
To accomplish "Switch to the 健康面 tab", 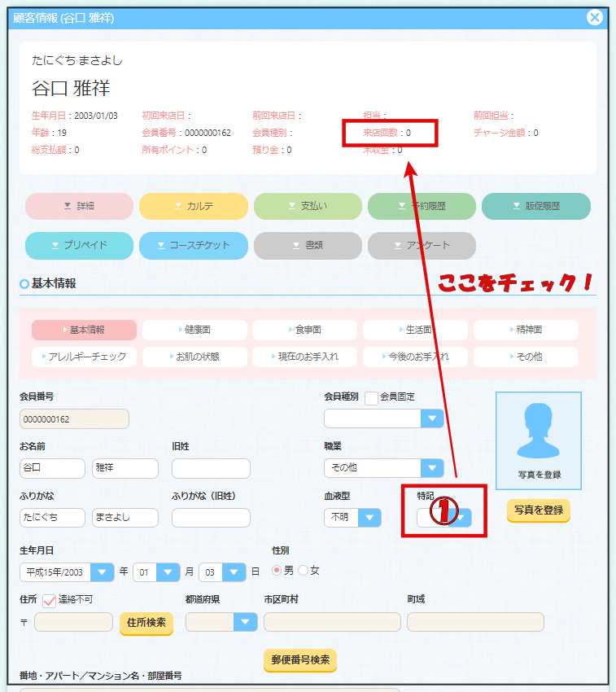I will 194,330.
